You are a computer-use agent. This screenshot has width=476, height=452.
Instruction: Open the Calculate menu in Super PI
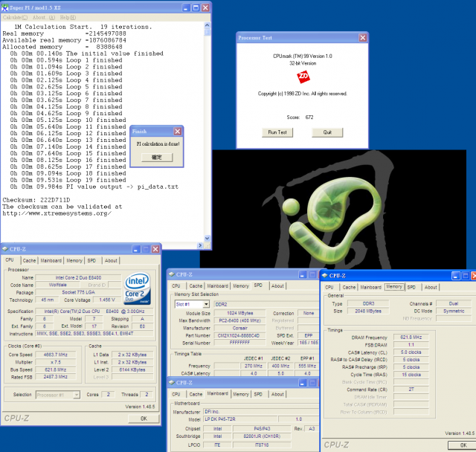15,18
